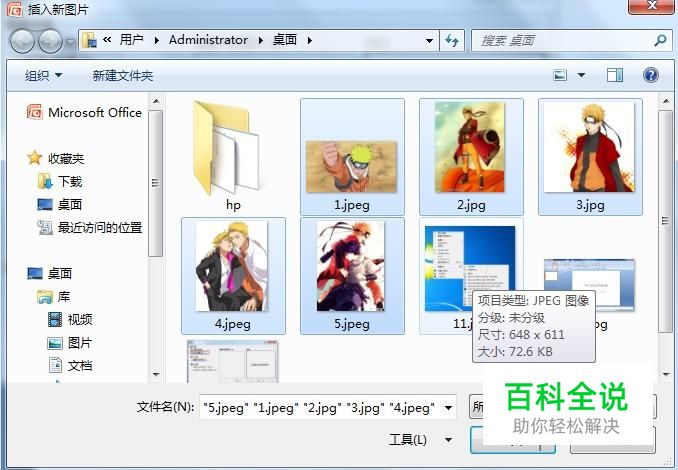
Task: Click the 最近访问的位置 icon
Action: 45,227
